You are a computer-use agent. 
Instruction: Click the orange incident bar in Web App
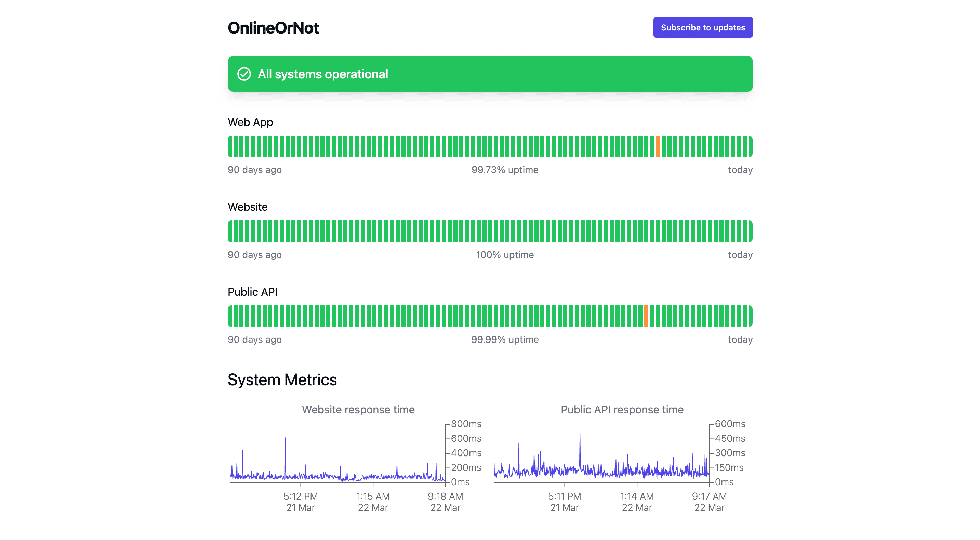658,146
